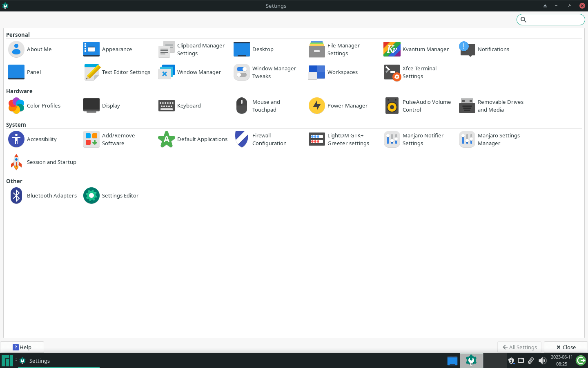This screenshot has height=368, width=588.
Task: Select the Settings window taskbar button
Action: click(59, 361)
